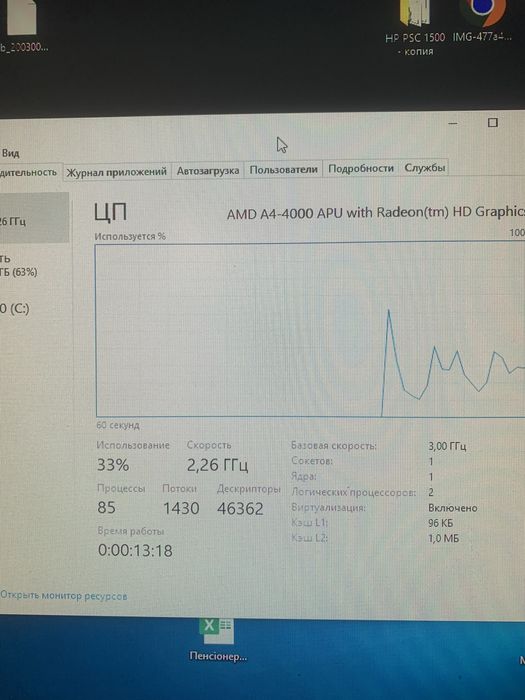Click Открыть монитор ресурсов link

(x=63, y=596)
